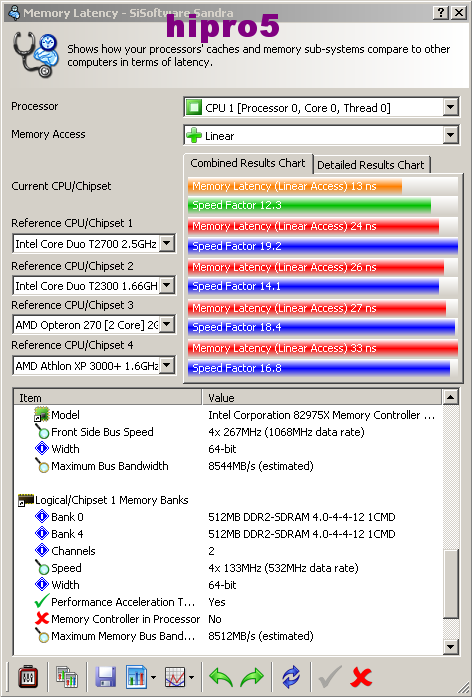The height and width of the screenshot is (697, 472).
Task: Click the Item column header
Action: point(108,397)
